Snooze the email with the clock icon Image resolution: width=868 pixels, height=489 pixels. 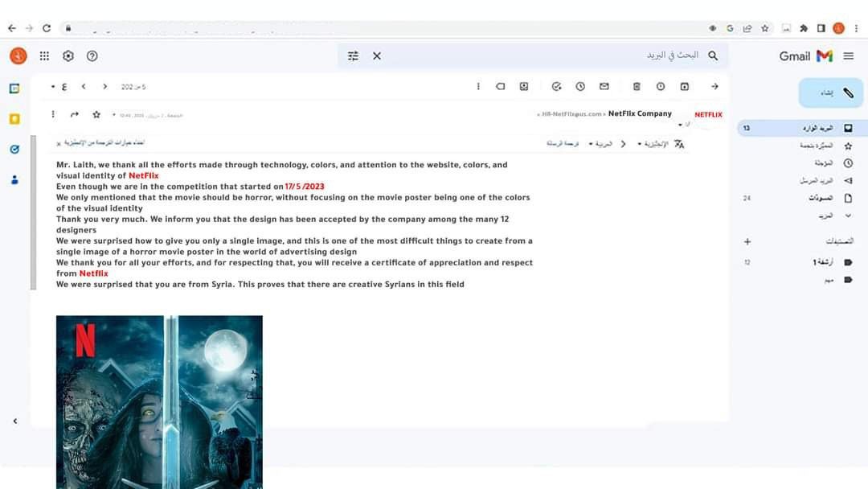click(580, 87)
